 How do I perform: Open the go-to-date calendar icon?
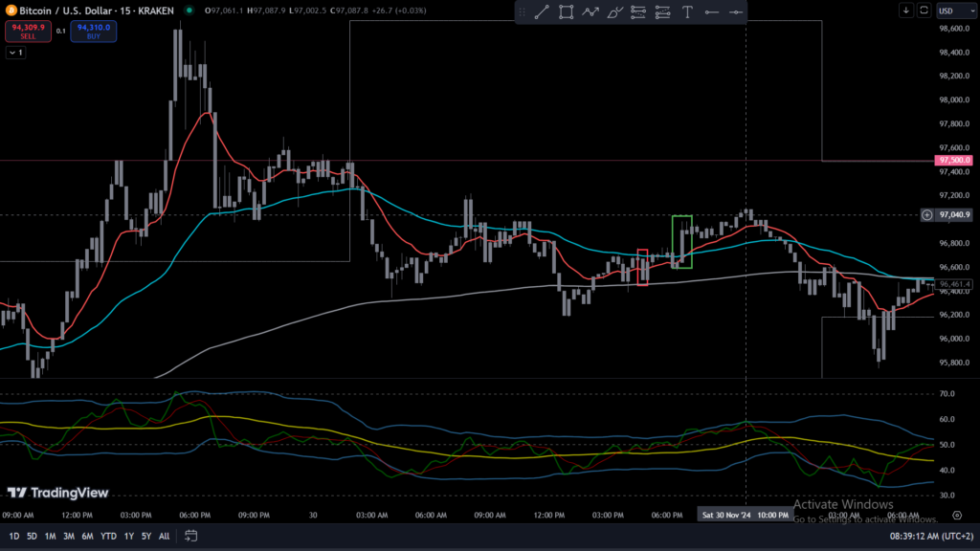pos(191,536)
